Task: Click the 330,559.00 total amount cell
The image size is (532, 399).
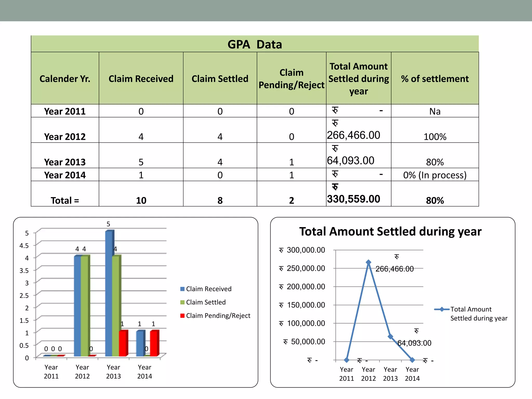Action: 354,199
